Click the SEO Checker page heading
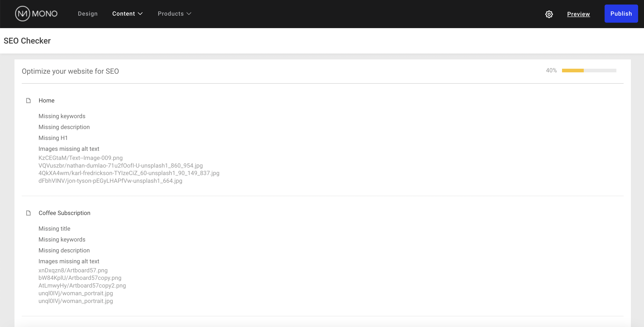Screen dimensions: 644x327 point(27,41)
